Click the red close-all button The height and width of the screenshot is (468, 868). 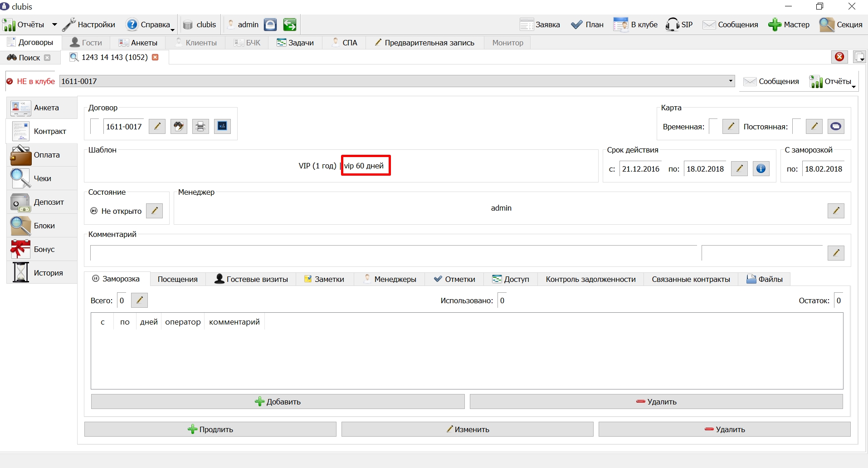click(839, 57)
